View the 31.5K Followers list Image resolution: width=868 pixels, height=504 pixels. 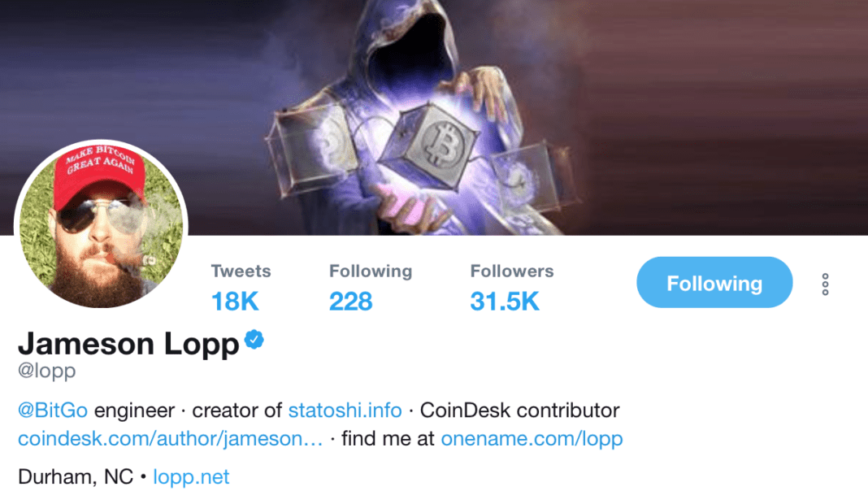point(511,288)
